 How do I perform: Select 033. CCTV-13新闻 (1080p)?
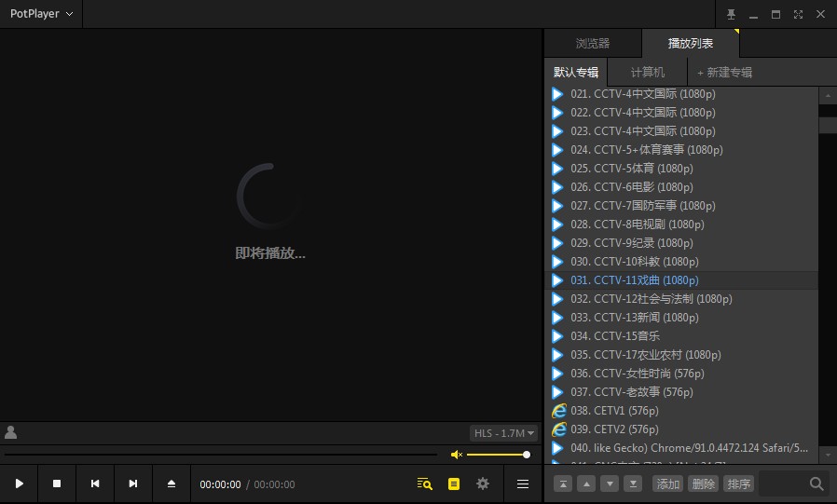pyautogui.click(x=681, y=318)
